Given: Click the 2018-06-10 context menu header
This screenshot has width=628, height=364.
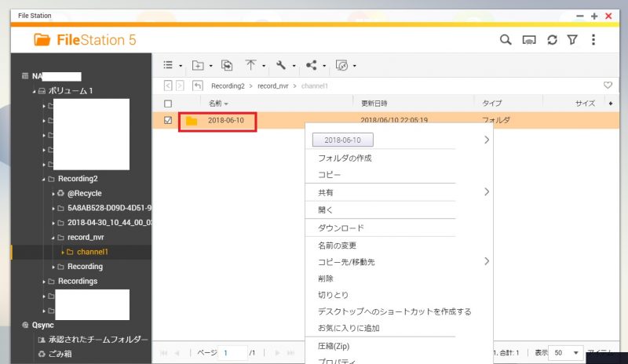Looking at the screenshot, I should tap(343, 140).
